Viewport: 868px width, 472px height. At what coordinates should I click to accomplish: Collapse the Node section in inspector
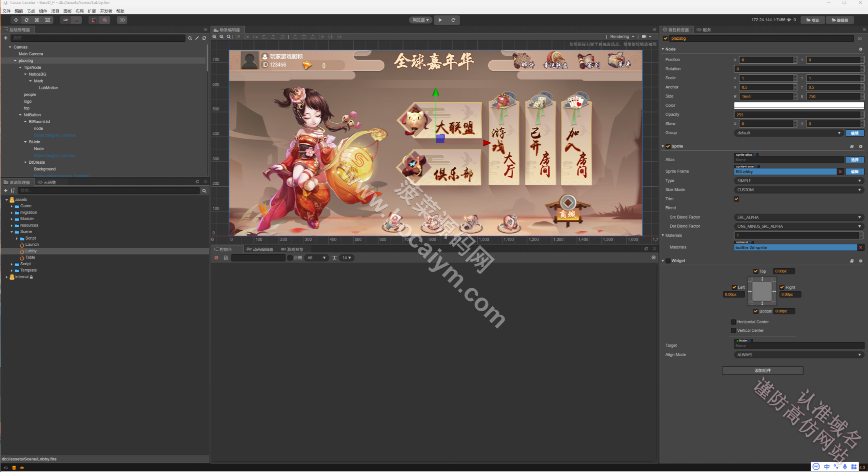[x=663, y=49]
